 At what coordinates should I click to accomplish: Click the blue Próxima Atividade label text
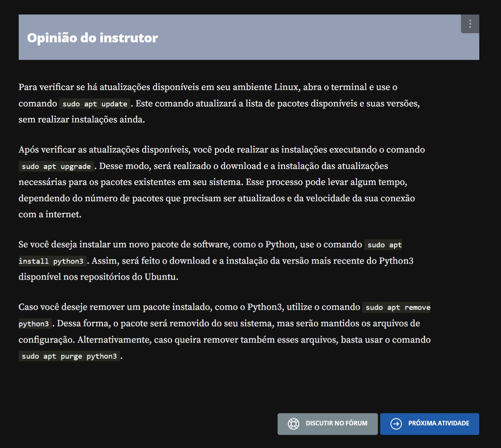tap(438, 423)
